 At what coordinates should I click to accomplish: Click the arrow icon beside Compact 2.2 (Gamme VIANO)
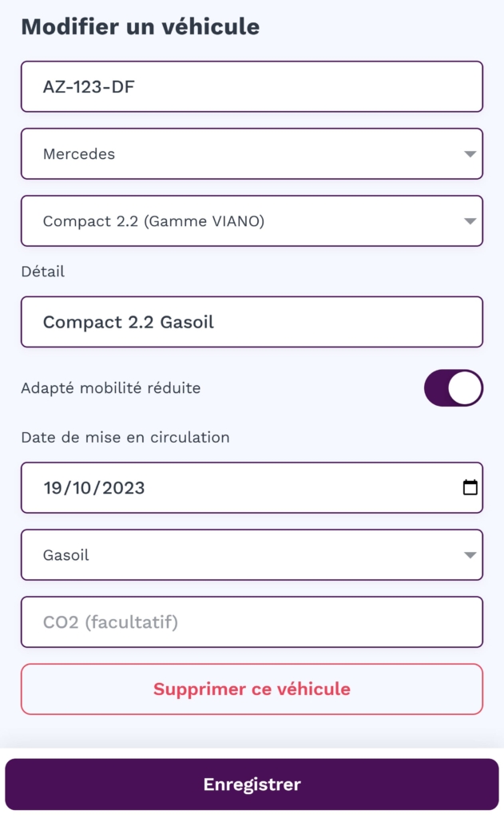470,221
